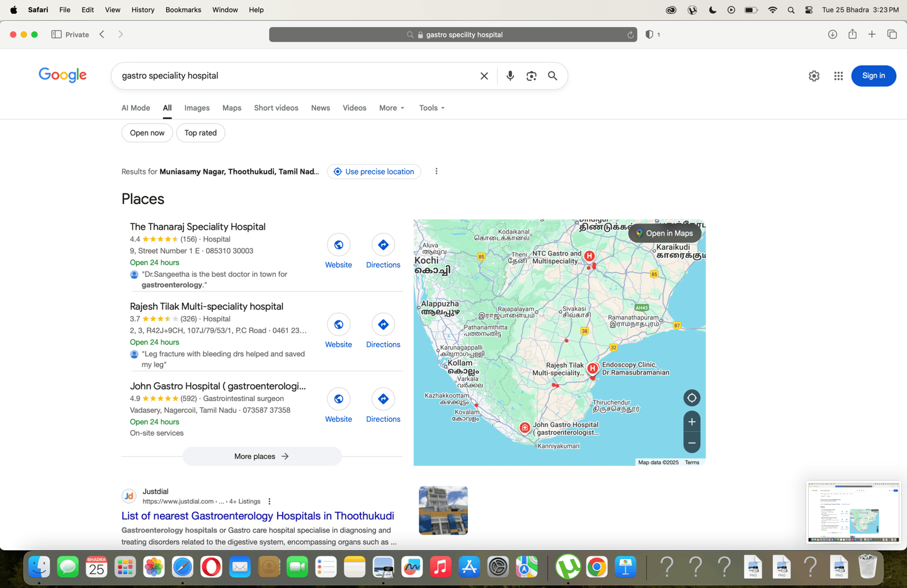Open a new Safari tab
The width and height of the screenshot is (907, 588).
click(x=872, y=35)
